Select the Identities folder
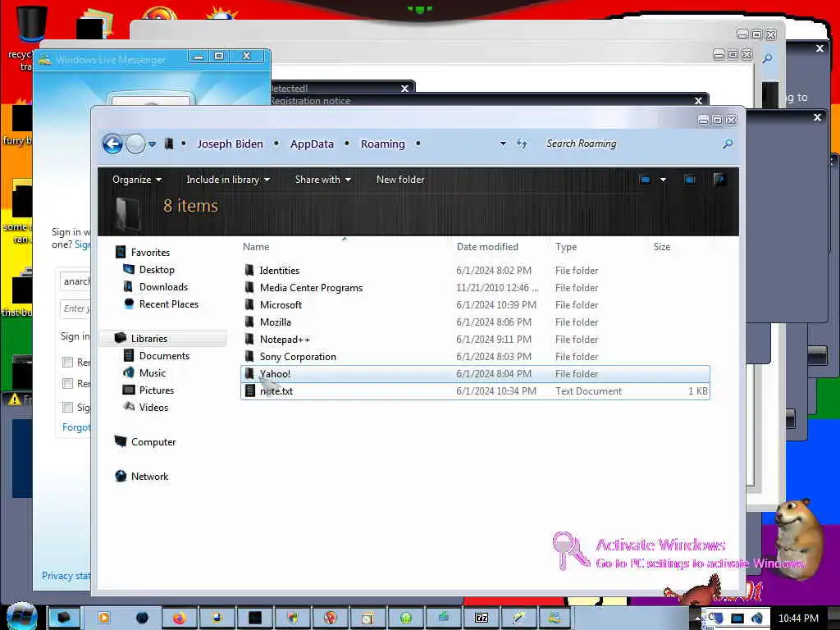 (x=475, y=271)
